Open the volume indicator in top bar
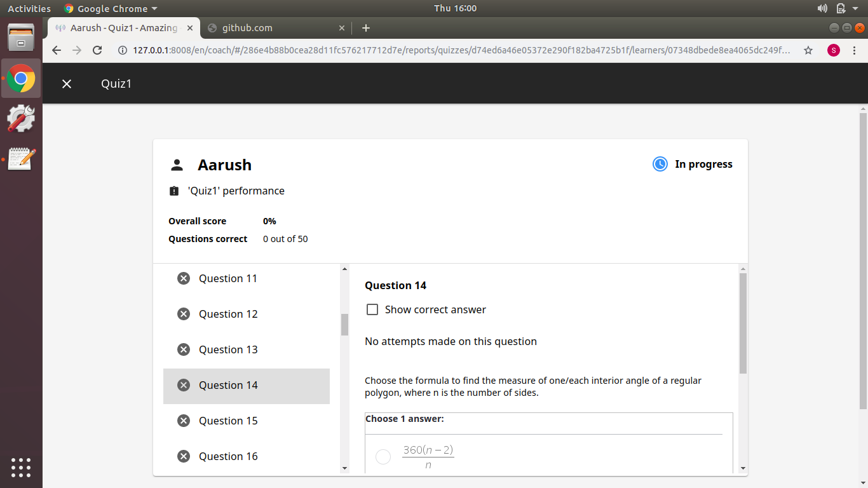Screen dimensions: 868x488 click(822, 8)
